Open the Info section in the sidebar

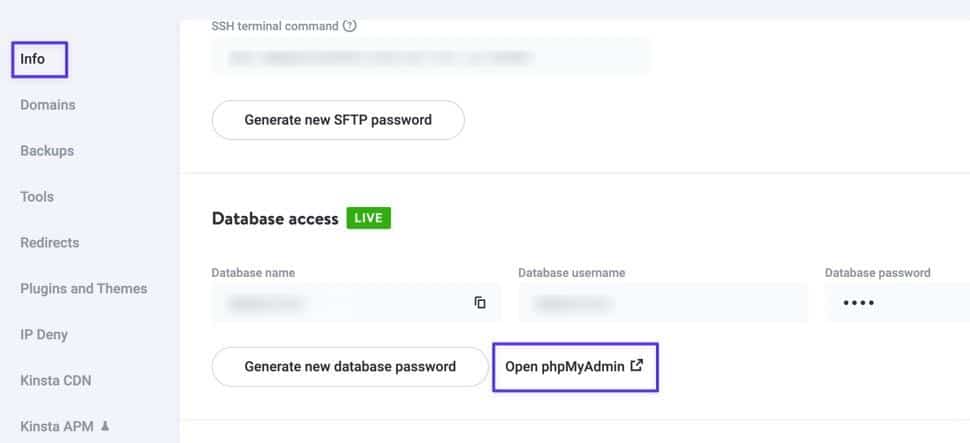(33, 59)
